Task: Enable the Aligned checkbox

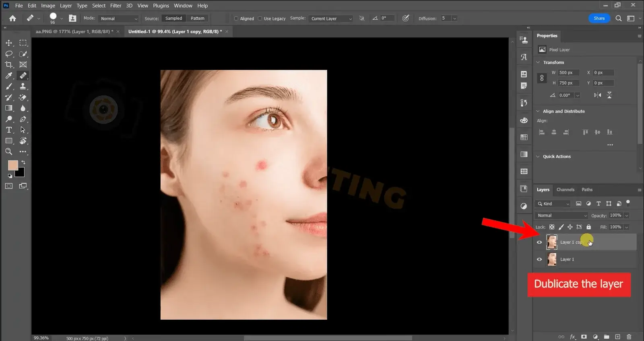Action: 236,18
